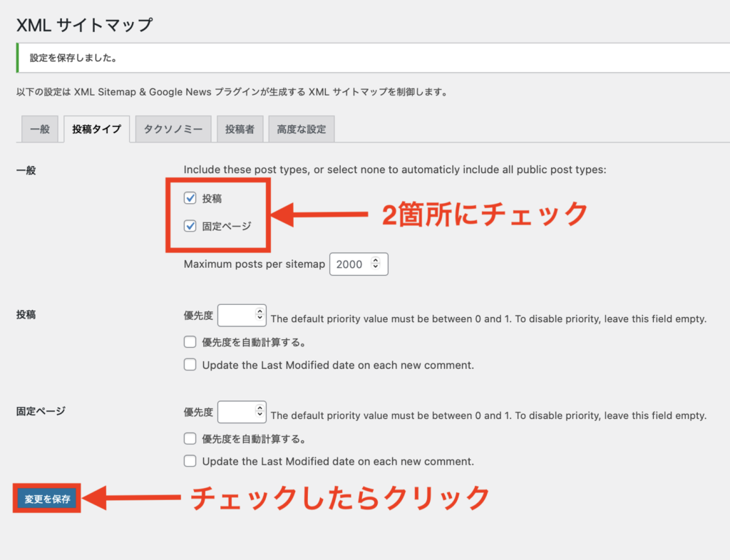Enable 優先度を自動計算する in the 固定ページ section
This screenshot has width=730, height=560.
click(190, 438)
